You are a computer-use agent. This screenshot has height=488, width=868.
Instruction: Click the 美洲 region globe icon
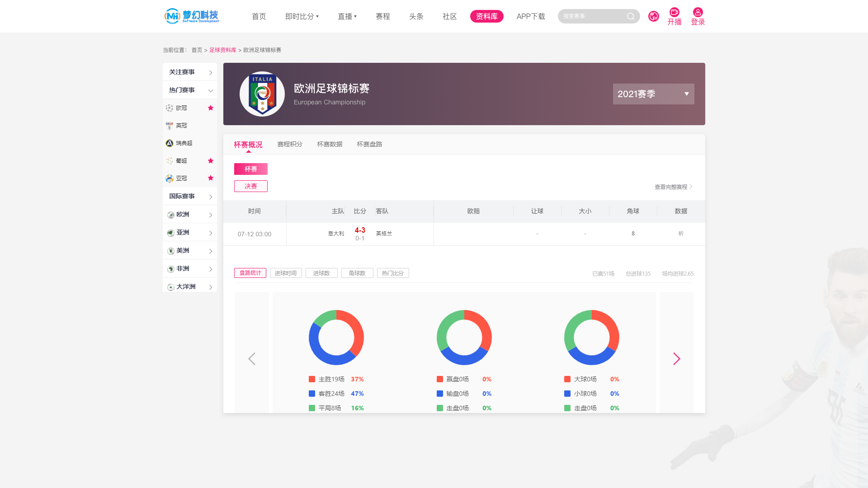(x=171, y=251)
